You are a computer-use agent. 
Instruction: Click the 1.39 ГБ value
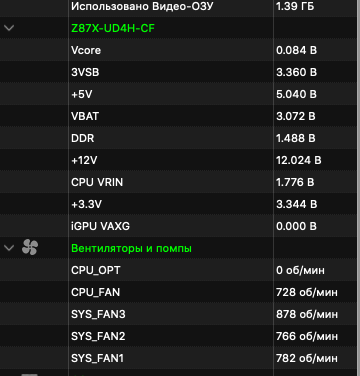[x=295, y=6]
